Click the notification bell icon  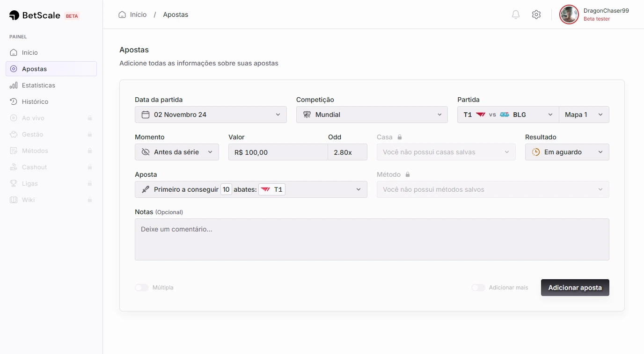[x=516, y=14]
